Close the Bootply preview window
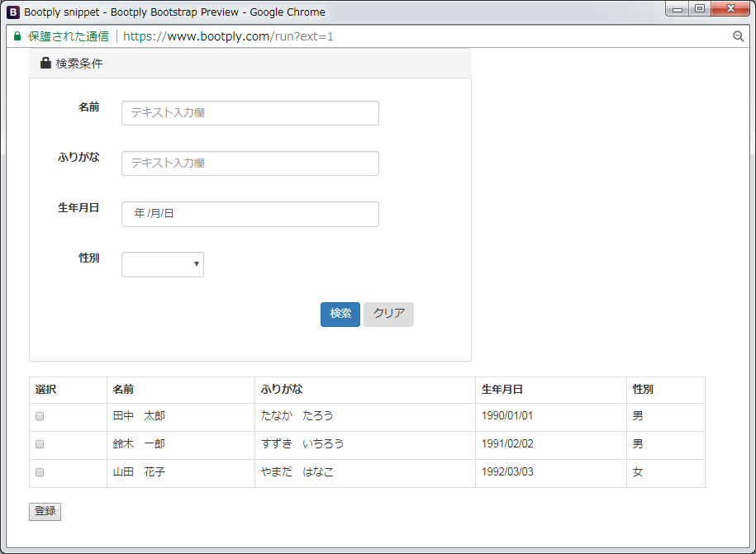 [730, 9]
